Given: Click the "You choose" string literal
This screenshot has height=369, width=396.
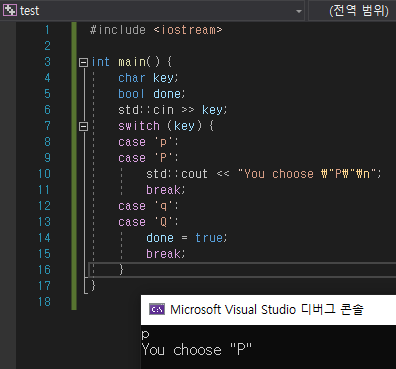Looking at the screenshot, I should pos(308,174).
